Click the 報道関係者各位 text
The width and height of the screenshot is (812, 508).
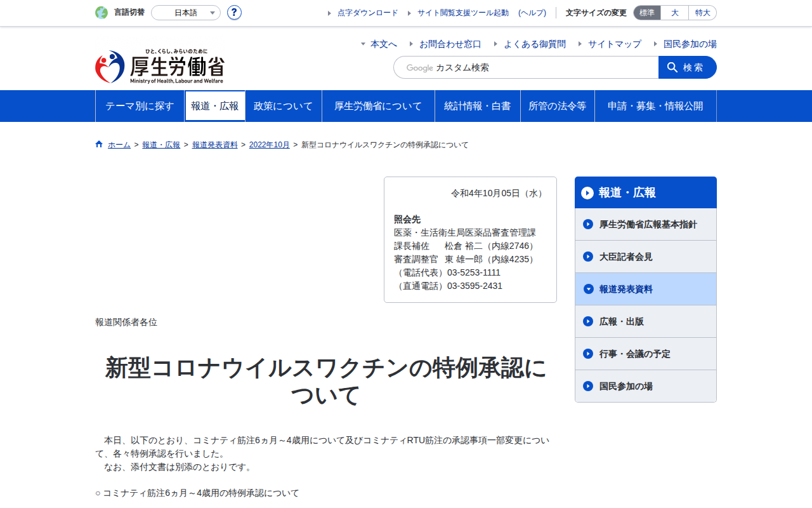tap(126, 322)
